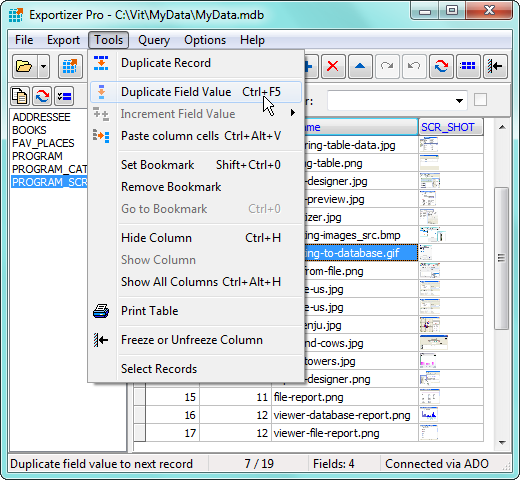Viewport: 520px width, 480px height.
Task: Open the Query menu
Action: (x=154, y=40)
